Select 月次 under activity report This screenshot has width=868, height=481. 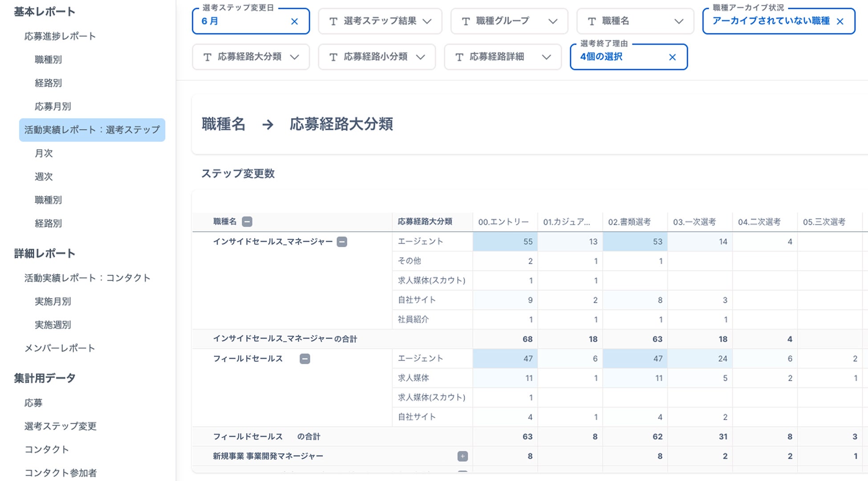(44, 153)
